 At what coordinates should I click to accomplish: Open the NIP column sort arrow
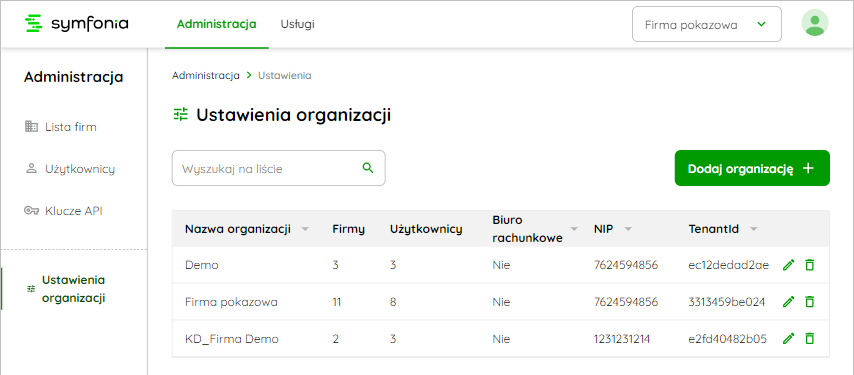tap(628, 229)
